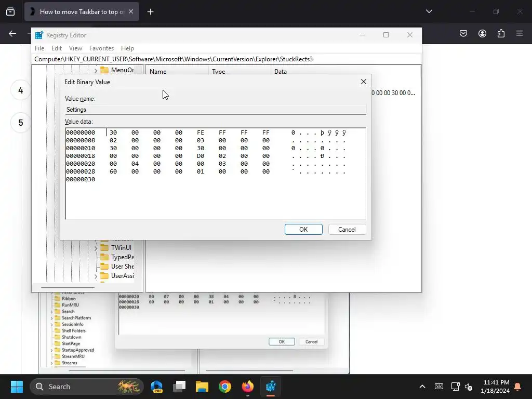Click the offset label 00000010
Viewport: 532px width, 399px height.
(81, 148)
